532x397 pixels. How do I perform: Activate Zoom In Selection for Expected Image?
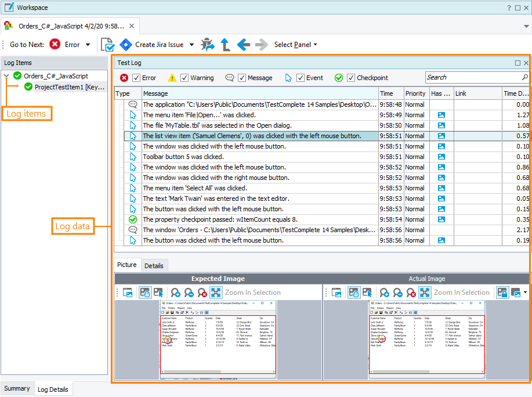pyautogui.click(x=216, y=292)
